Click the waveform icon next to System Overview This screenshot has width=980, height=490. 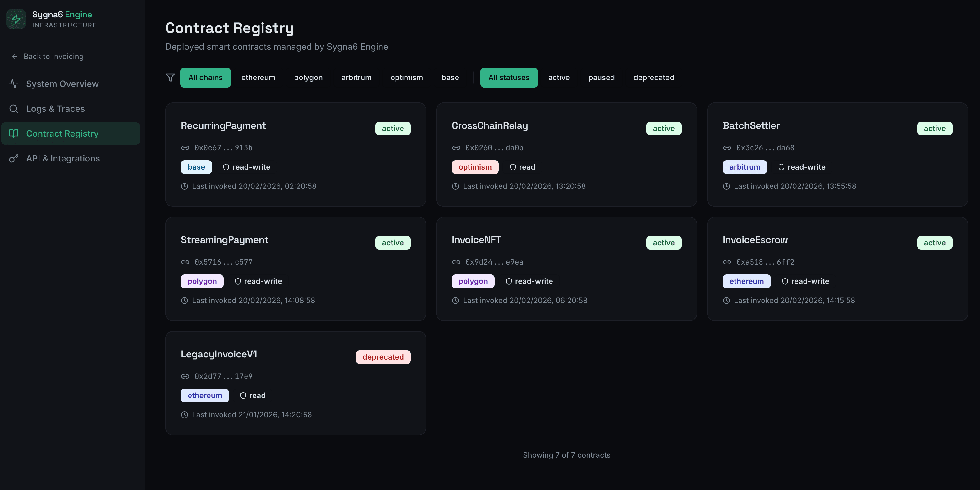pos(14,84)
